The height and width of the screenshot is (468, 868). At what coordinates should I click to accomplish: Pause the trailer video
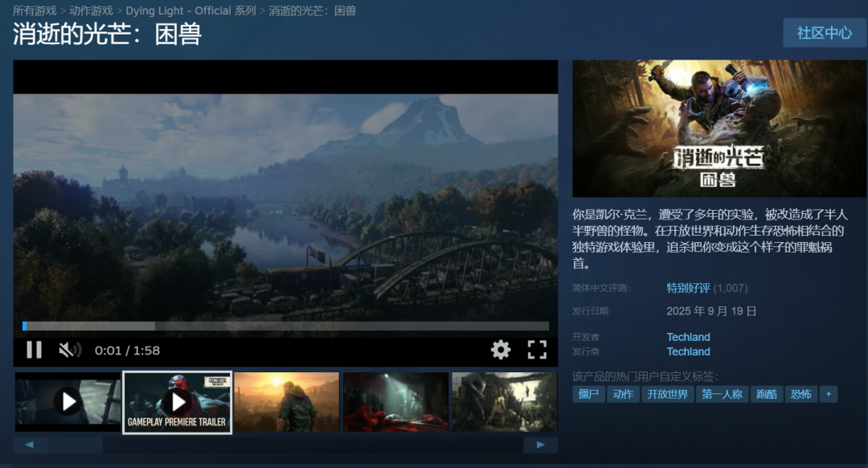point(35,350)
